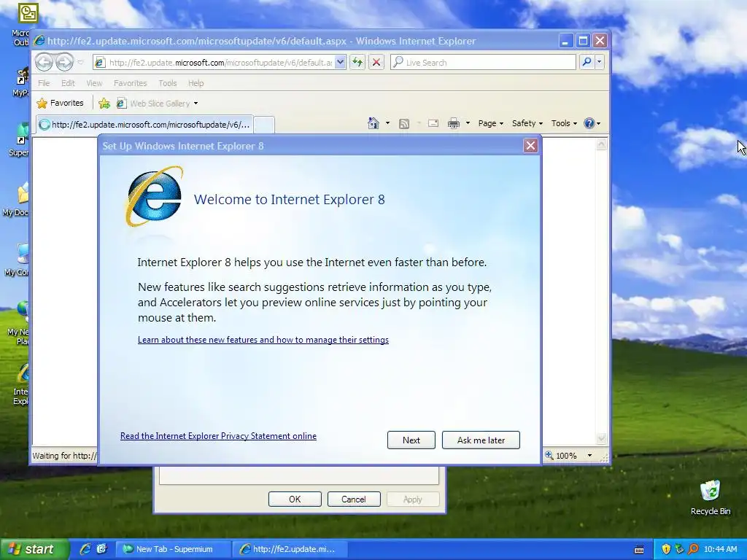Screen dimensions: 747x560
Task: Click OK in the background dialog
Action: click(x=295, y=499)
